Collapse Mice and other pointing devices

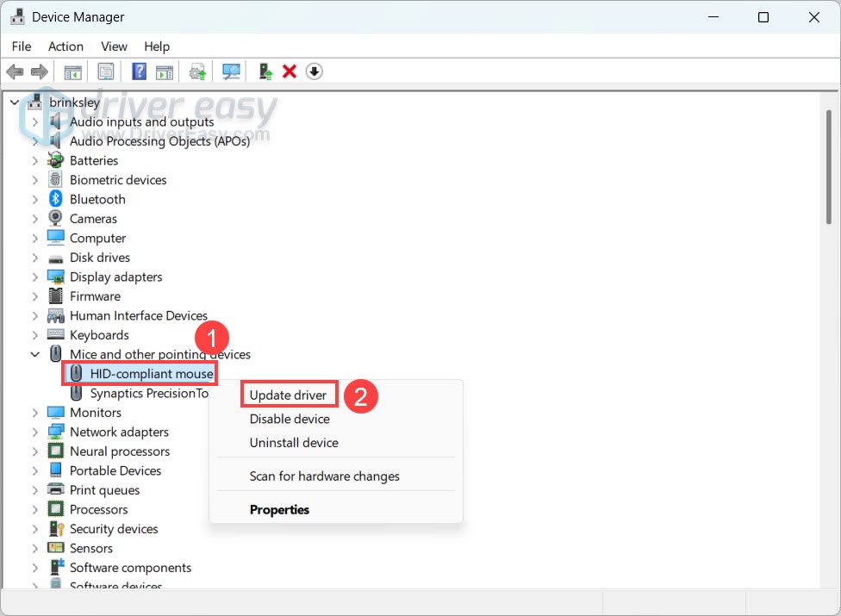pyautogui.click(x=34, y=354)
